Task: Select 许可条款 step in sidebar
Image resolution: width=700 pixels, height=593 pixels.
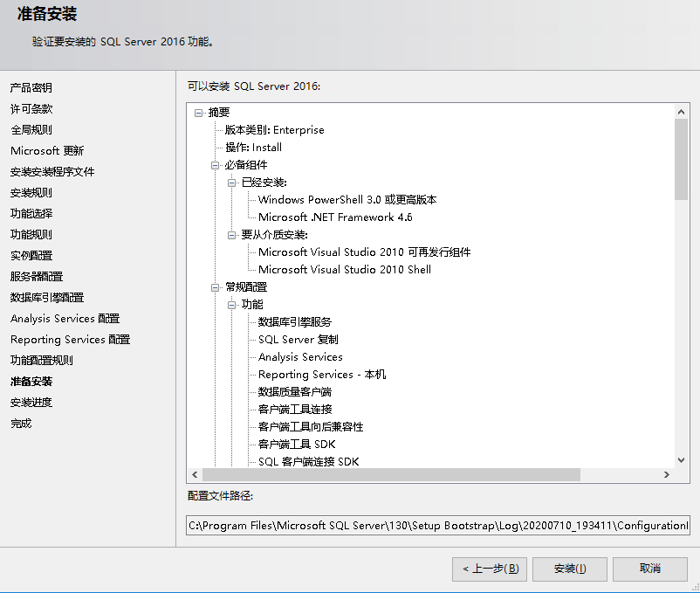Action: click(x=31, y=109)
